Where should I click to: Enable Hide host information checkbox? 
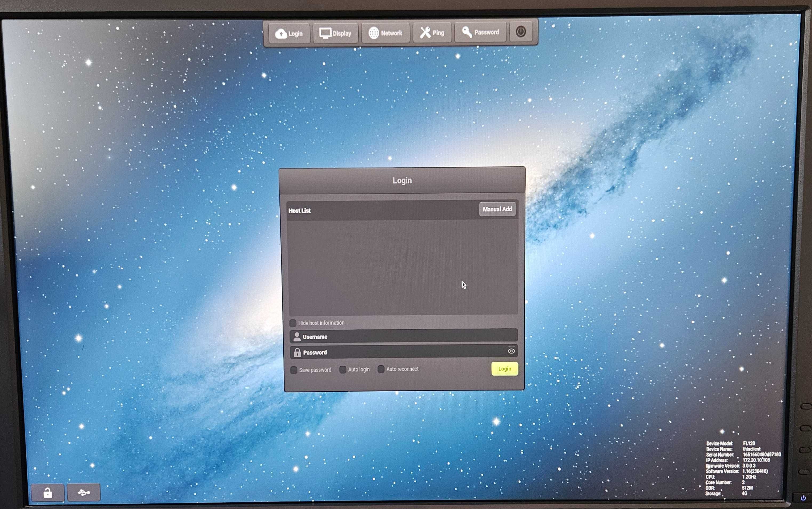click(293, 323)
